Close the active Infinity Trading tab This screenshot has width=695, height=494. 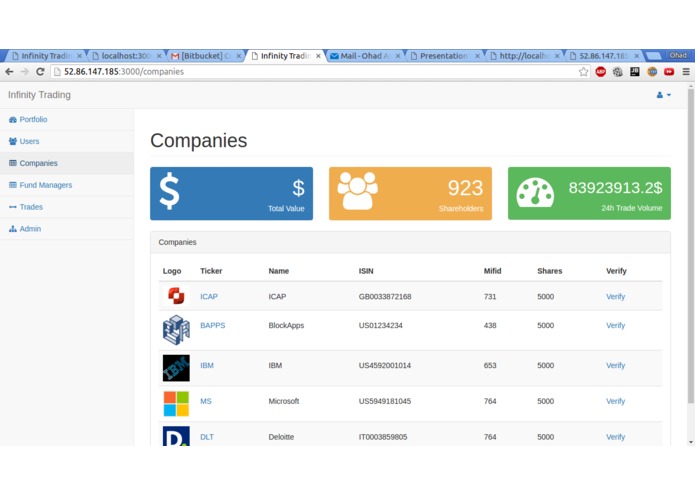[318, 56]
